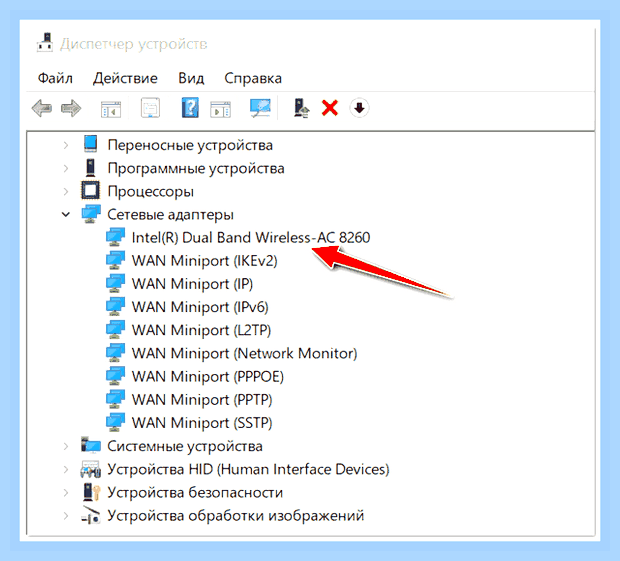Show/hide action pane toolbar icon

click(220, 109)
